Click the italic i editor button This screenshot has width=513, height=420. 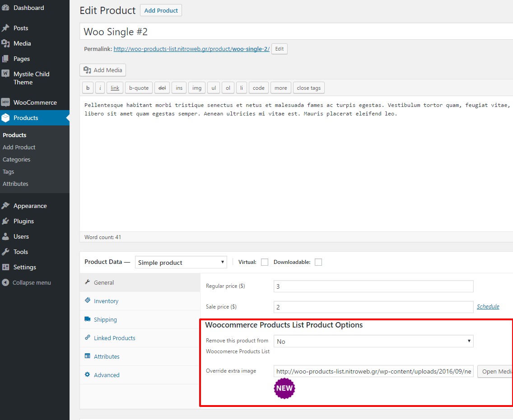pyautogui.click(x=100, y=88)
